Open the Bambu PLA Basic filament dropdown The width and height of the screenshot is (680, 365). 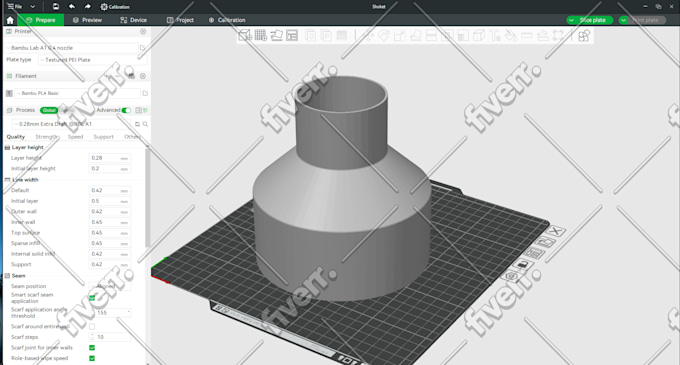tap(78, 93)
